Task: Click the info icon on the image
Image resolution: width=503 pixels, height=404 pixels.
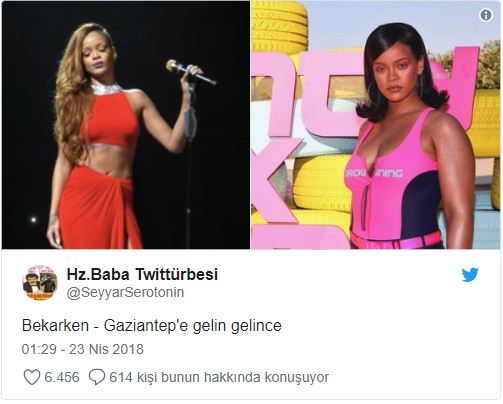Action: click(x=486, y=15)
